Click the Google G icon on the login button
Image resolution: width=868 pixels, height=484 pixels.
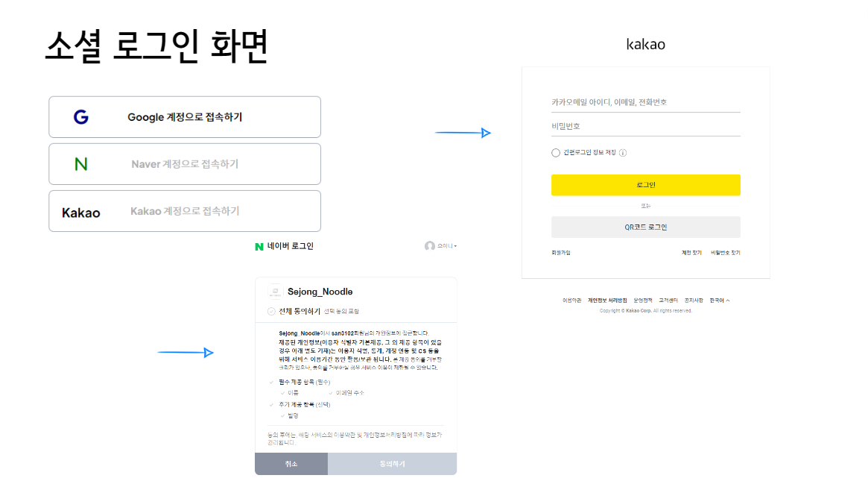click(82, 116)
